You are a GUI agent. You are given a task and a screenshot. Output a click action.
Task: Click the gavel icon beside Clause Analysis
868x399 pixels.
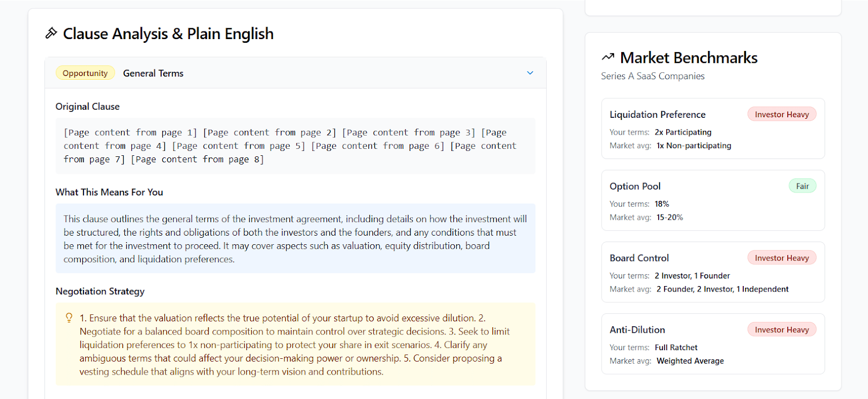51,34
